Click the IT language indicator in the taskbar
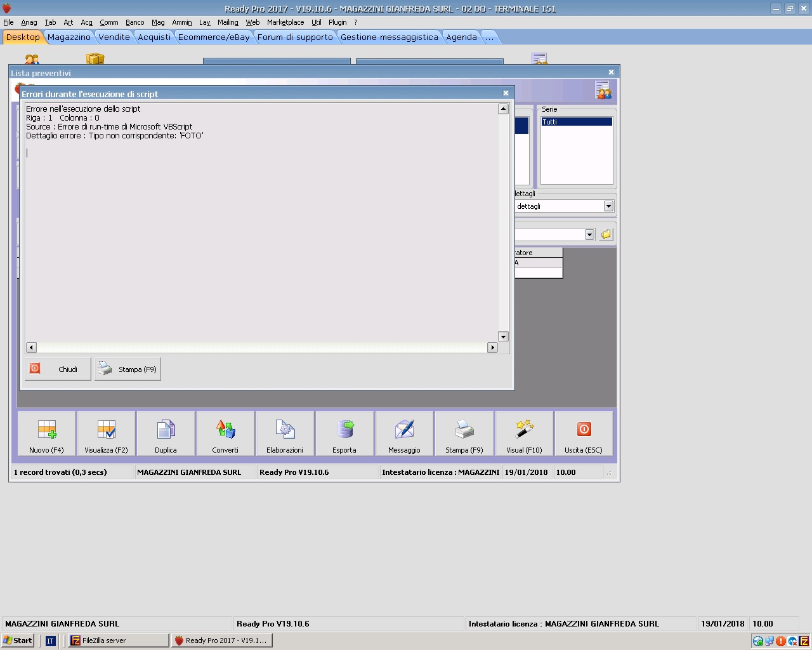The image size is (812, 650). [x=51, y=640]
